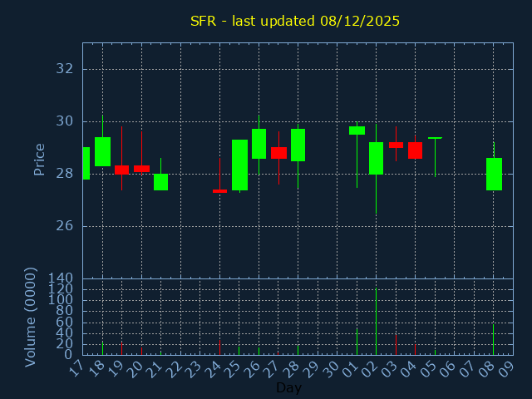Click the 26 price axis tick label

coord(64,226)
